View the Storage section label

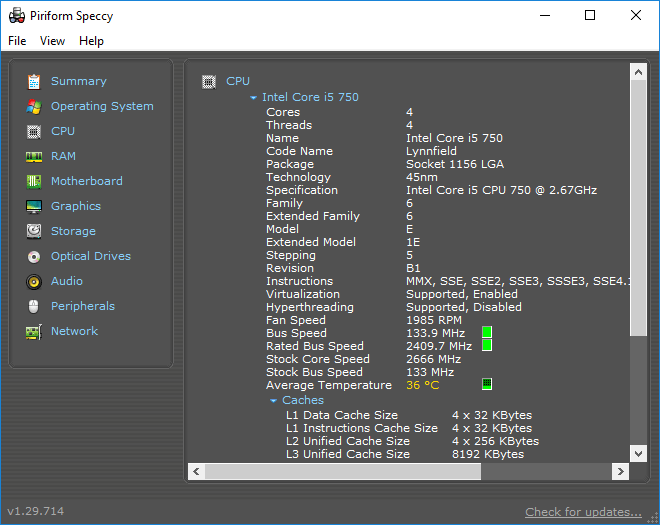(73, 231)
